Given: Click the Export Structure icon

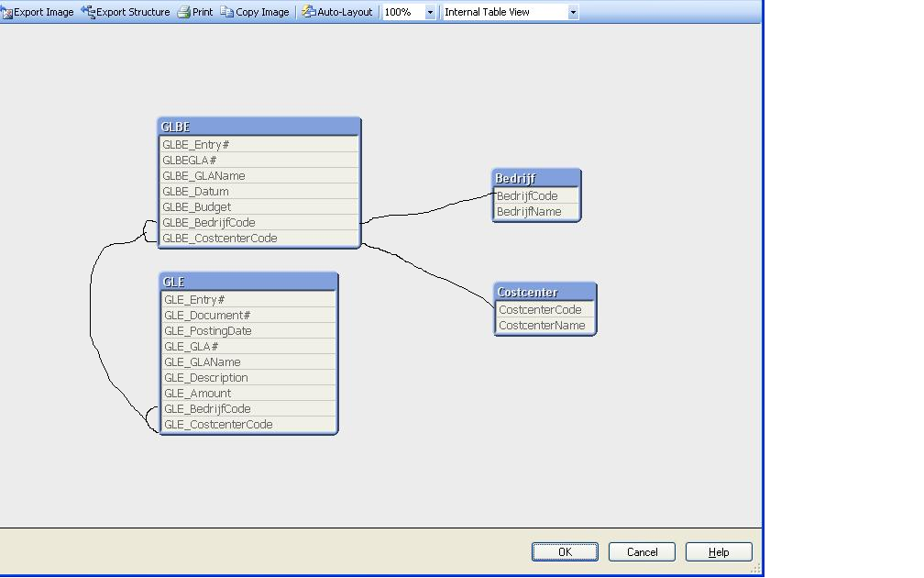Looking at the screenshot, I should point(88,12).
